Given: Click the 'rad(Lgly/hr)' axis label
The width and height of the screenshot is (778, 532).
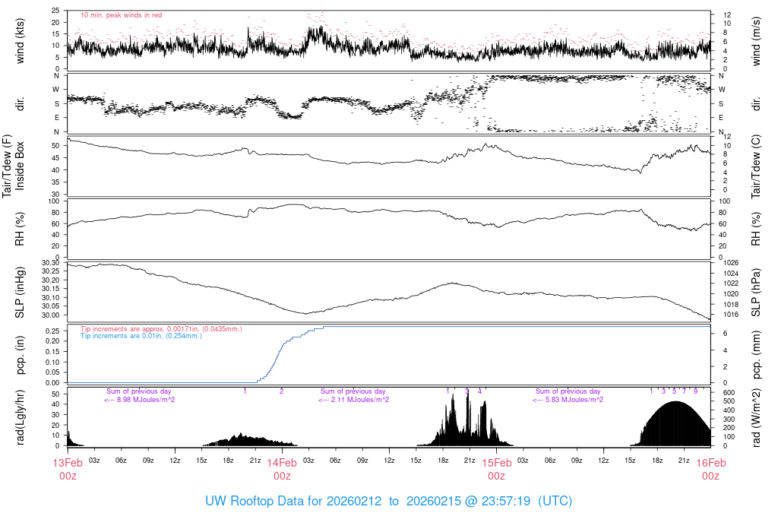Looking at the screenshot, I should [20, 417].
